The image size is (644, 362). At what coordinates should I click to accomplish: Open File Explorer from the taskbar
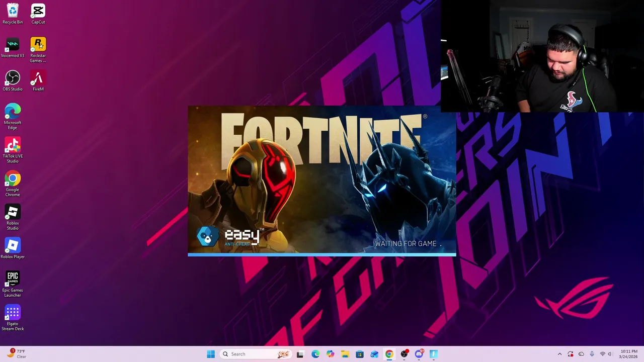click(x=345, y=354)
